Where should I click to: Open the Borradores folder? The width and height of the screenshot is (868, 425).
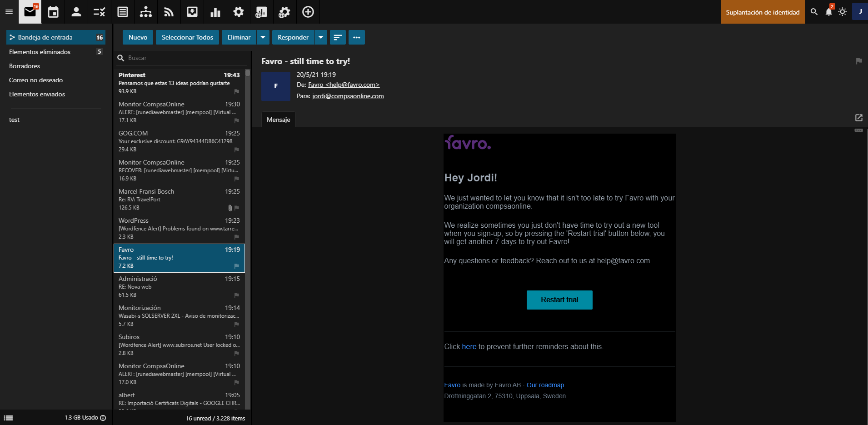click(x=56, y=66)
